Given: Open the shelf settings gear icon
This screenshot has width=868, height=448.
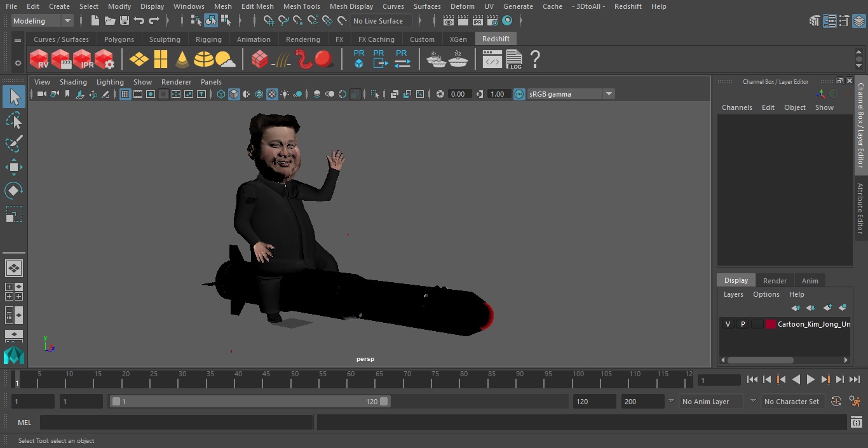Looking at the screenshot, I should pyautogui.click(x=18, y=63).
